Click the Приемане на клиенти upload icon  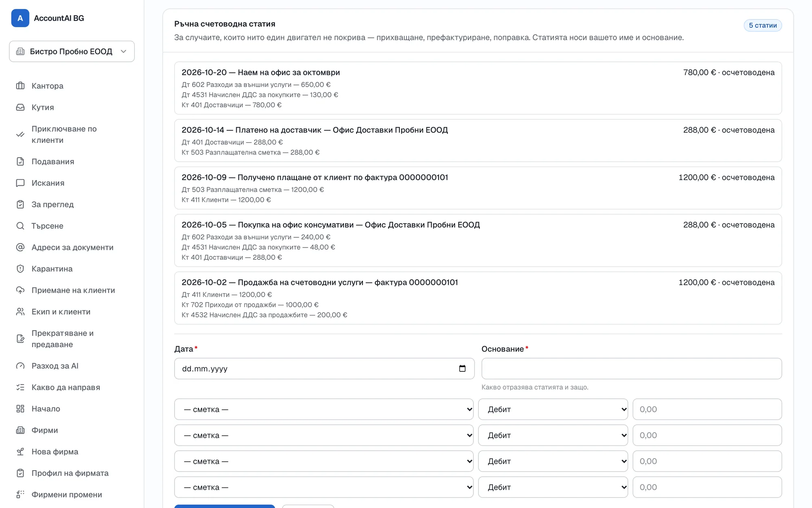pyautogui.click(x=20, y=290)
